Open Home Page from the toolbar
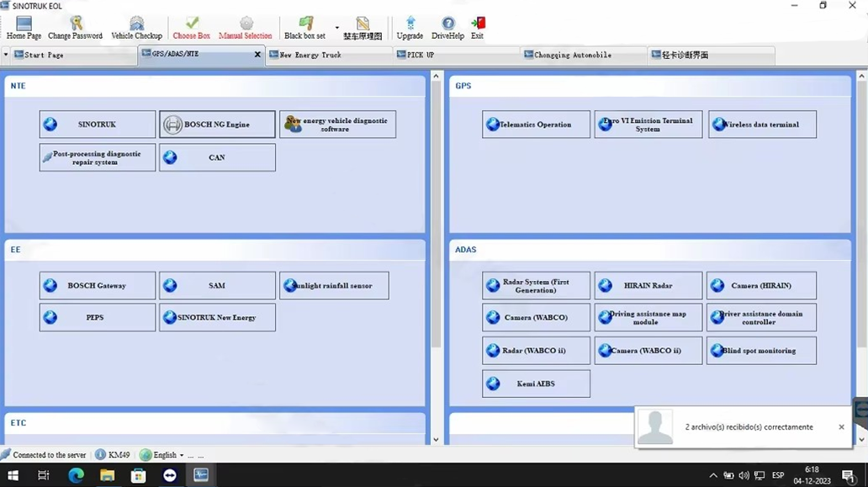 tap(24, 28)
